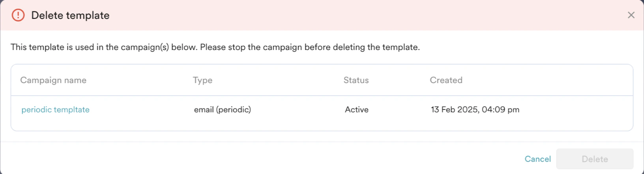
Task: Click empty space in the campaign row
Action: pos(576,110)
